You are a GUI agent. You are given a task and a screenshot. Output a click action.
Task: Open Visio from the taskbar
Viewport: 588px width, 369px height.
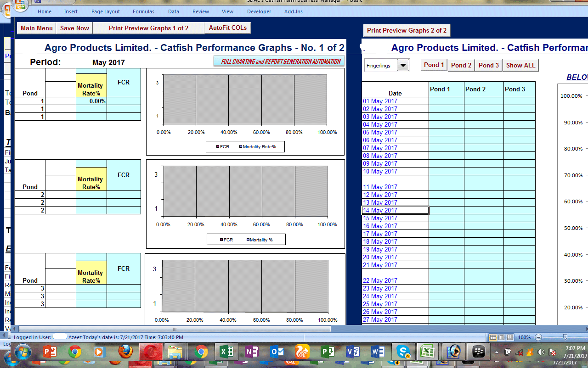[x=352, y=352]
